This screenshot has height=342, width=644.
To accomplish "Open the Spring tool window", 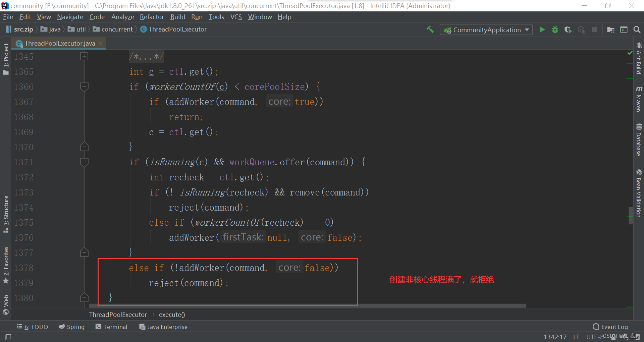I will point(72,327).
